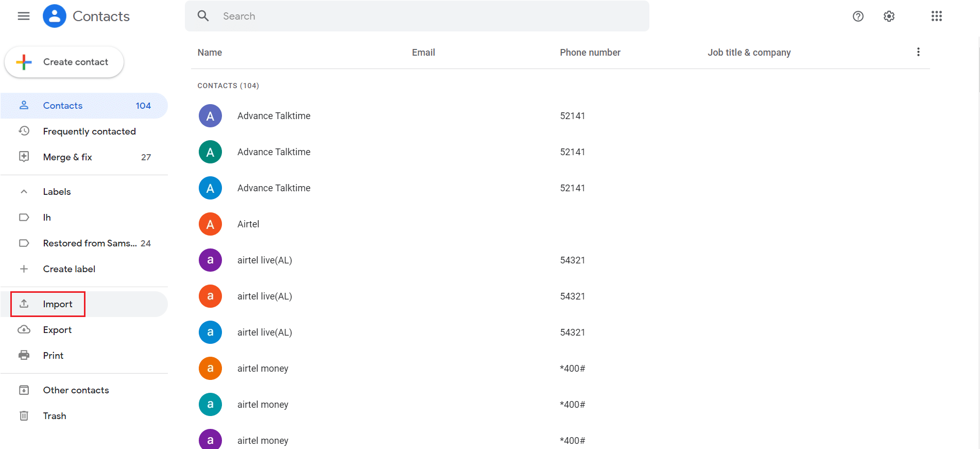Viewport: 980px width, 449px height.
Task: Click the plus icon in Create contact
Action: (x=24, y=62)
